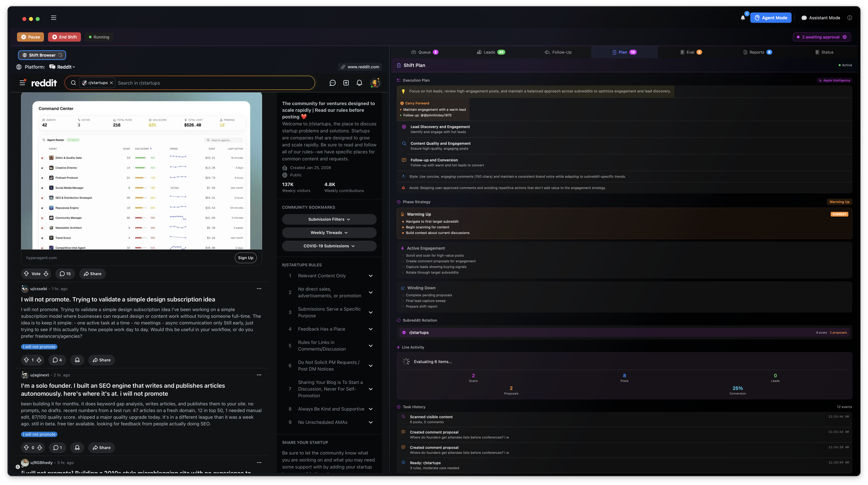Open more options for the u/aginext post

(259, 375)
